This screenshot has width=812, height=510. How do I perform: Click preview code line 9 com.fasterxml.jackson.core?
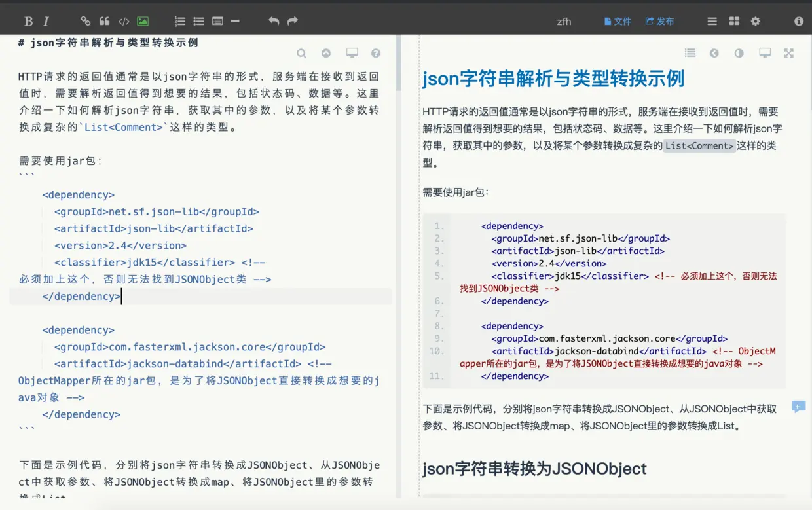(610, 338)
